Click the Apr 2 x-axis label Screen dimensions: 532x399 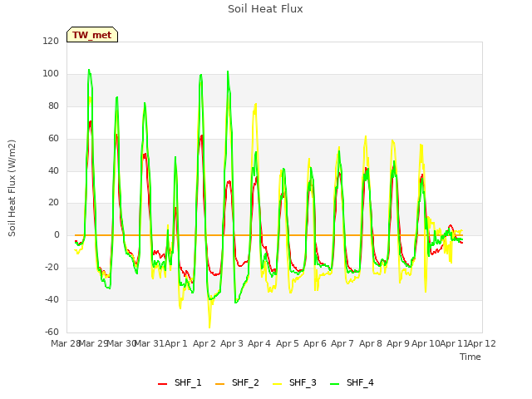click(x=204, y=343)
